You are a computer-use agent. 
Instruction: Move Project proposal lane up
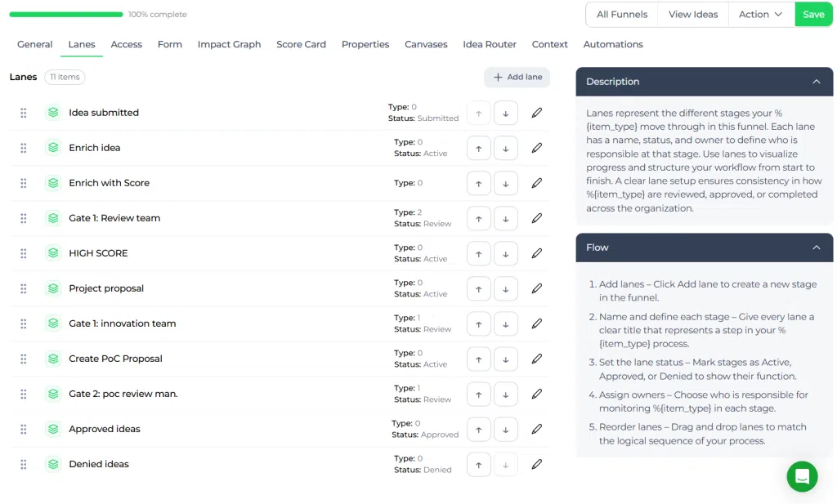point(478,290)
